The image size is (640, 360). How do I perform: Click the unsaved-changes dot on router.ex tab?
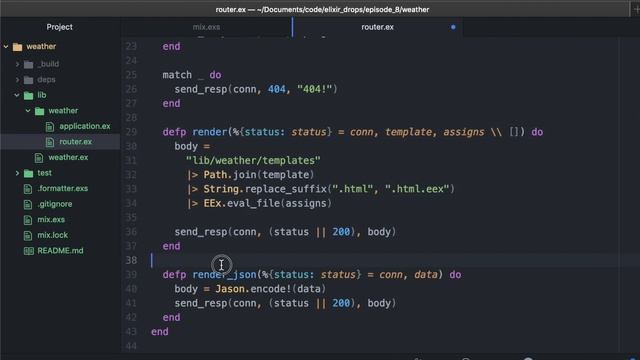(453, 27)
